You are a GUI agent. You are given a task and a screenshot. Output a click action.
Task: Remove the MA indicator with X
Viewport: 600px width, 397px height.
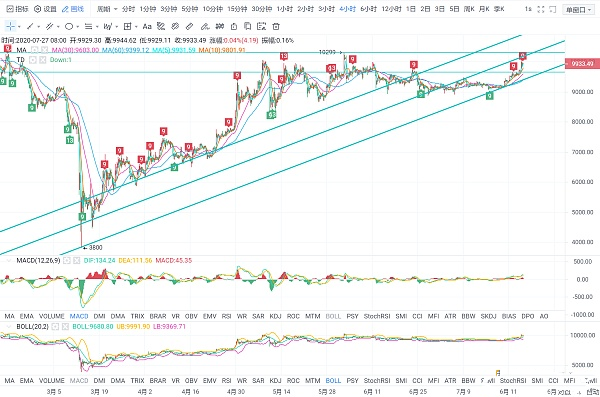[45, 50]
